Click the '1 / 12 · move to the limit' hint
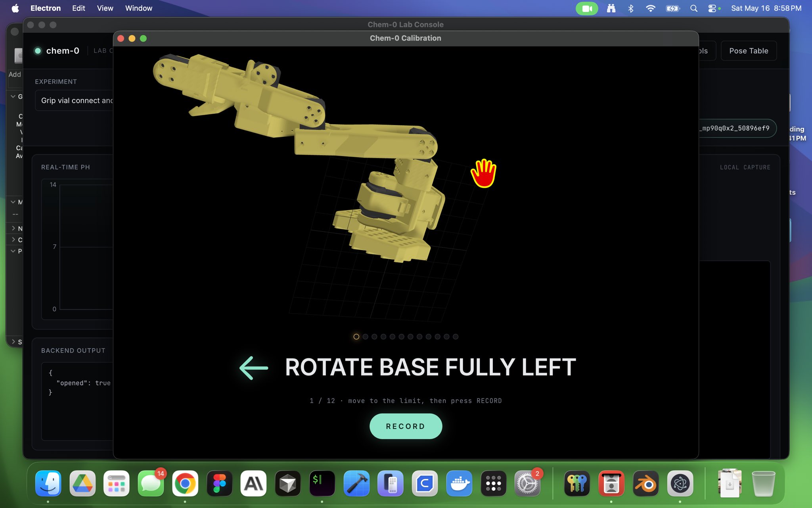This screenshot has height=508, width=812. click(406, 401)
